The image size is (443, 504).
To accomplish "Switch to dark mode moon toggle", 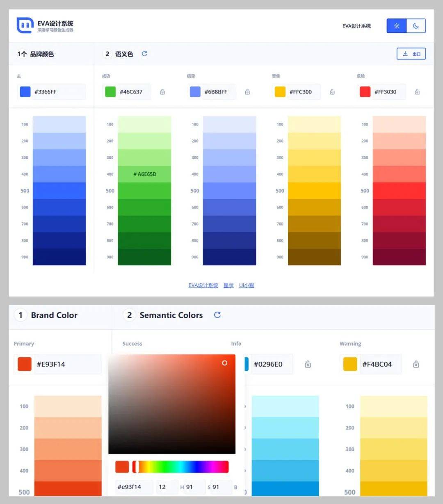I will click(416, 26).
